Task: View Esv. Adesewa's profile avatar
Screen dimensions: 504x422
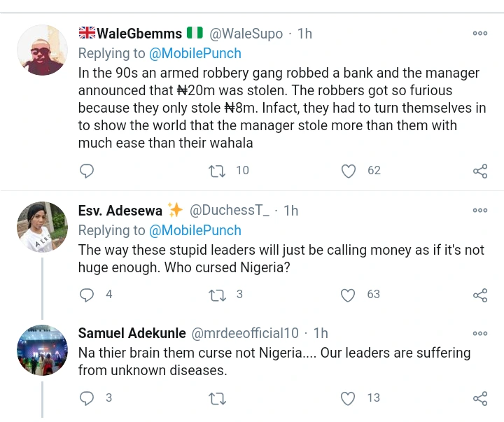Action: (42, 227)
